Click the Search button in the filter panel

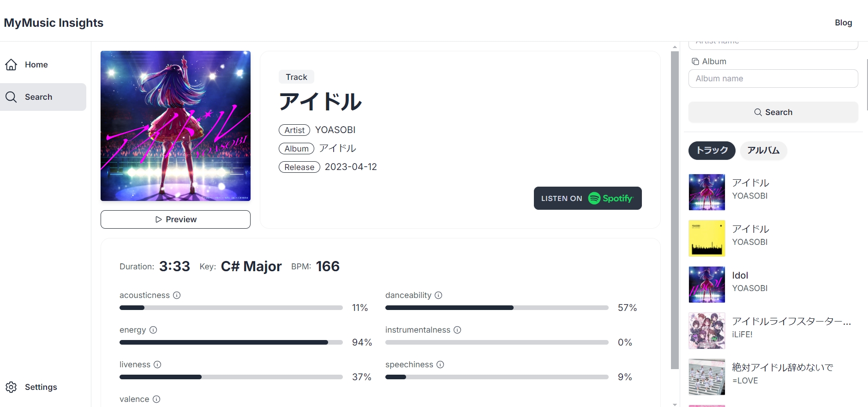pyautogui.click(x=773, y=112)
